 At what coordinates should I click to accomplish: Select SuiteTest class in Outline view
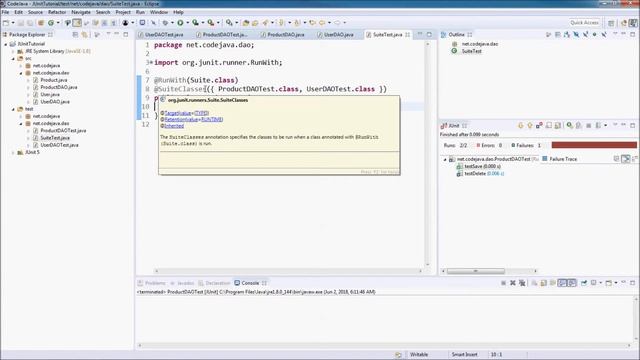coord(471,51)
